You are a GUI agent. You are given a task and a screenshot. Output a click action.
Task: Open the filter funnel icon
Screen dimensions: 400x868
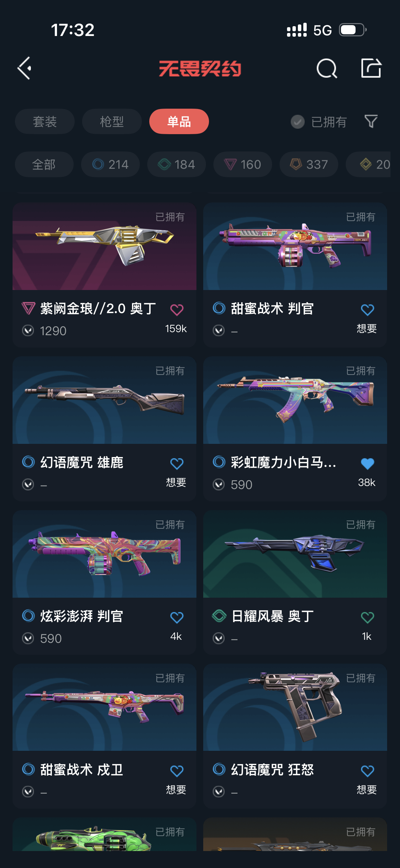click(371, 121)
